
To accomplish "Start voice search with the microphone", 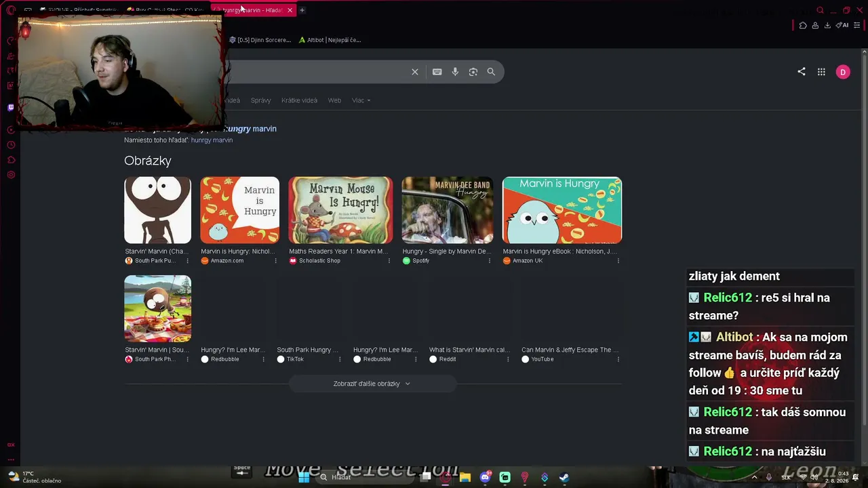I will pos(455,72).
